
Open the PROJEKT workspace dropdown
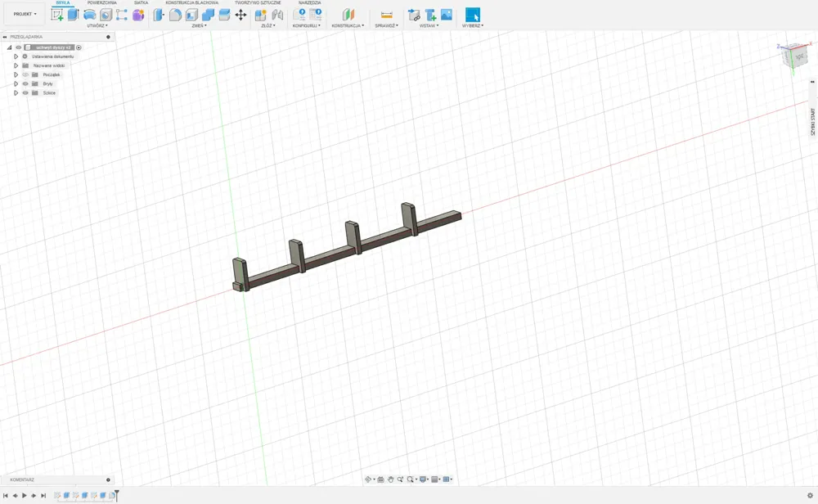click(25, 14)
